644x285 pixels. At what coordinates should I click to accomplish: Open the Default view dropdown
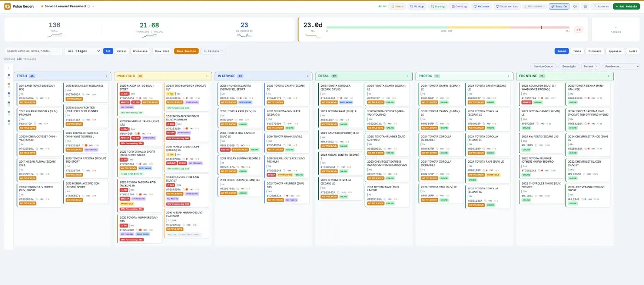590,66
